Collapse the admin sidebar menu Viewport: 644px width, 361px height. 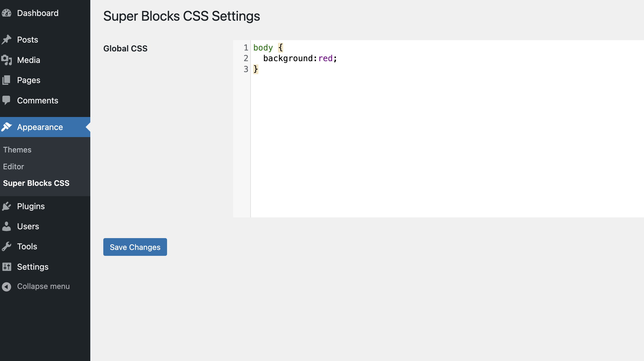[x=43, y=286]
